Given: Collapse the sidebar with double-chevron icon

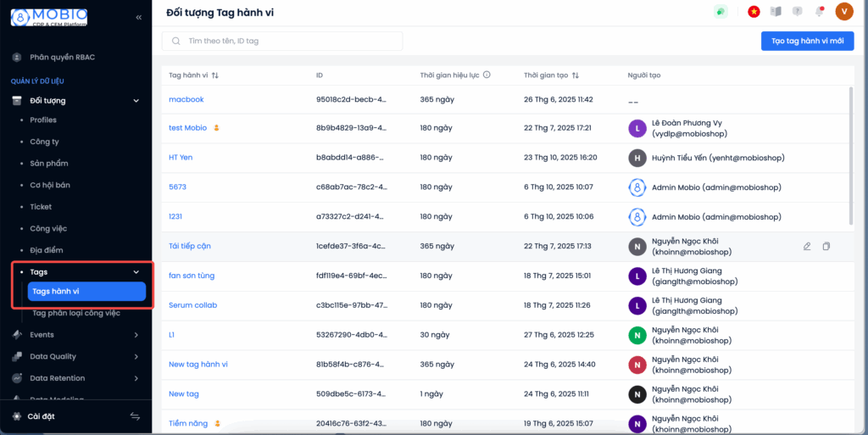Looking at the screenshot, I should tap(139, 17).
